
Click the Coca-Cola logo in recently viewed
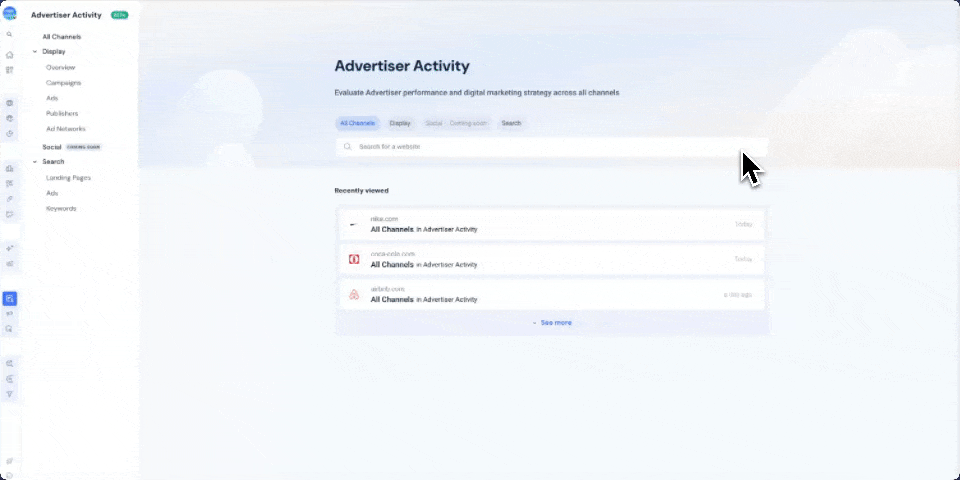(354, 260)
